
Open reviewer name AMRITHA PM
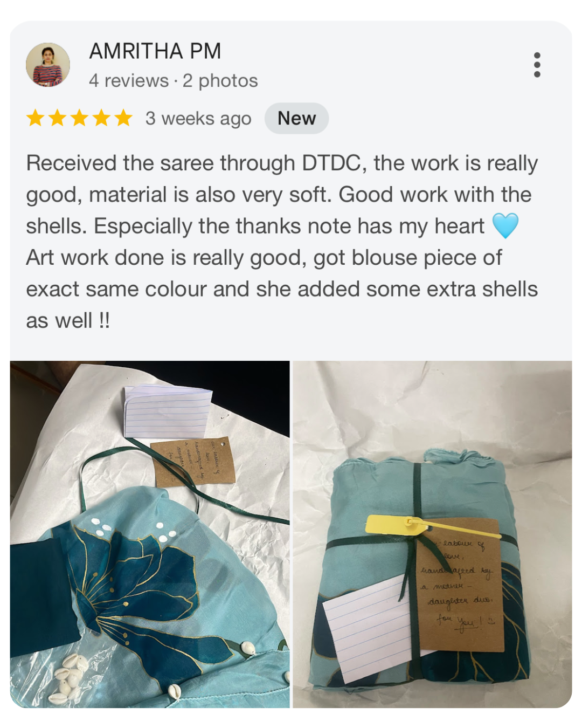coord(155,51)
